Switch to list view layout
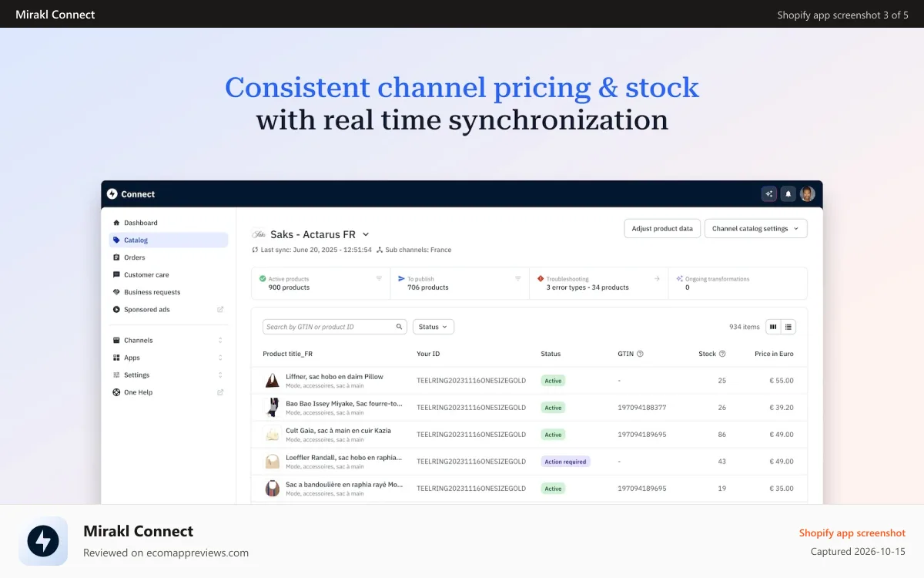Viewport: 924px width, 578px height. tap(788, 327)
